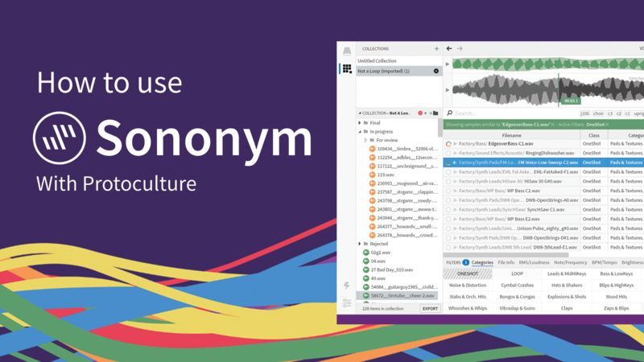Open the sliders settings sidebar icon

(x=347, y=303)
